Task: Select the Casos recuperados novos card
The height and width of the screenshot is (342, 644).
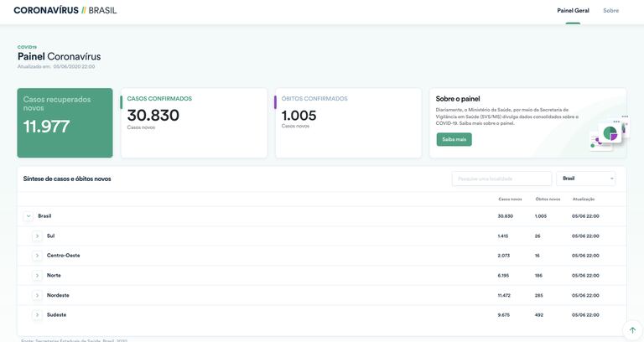Action: pos(65,123)
